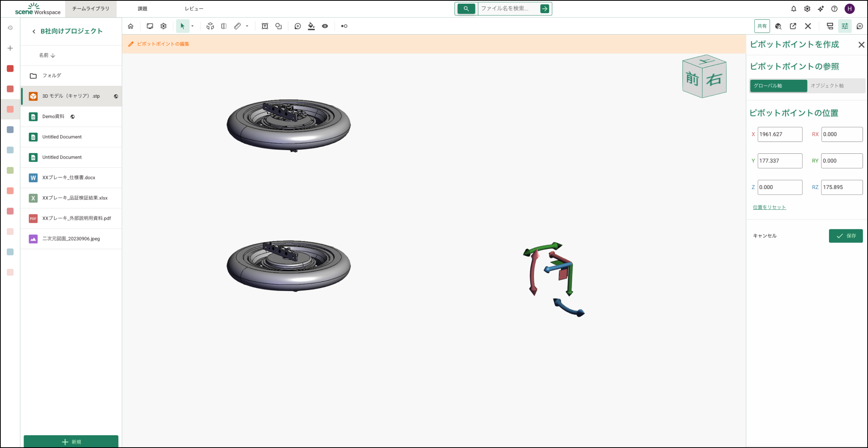Screen dimensions: 868x448
Task: Expand the selection tool dropdown arrow
Action: coord(193,26)
